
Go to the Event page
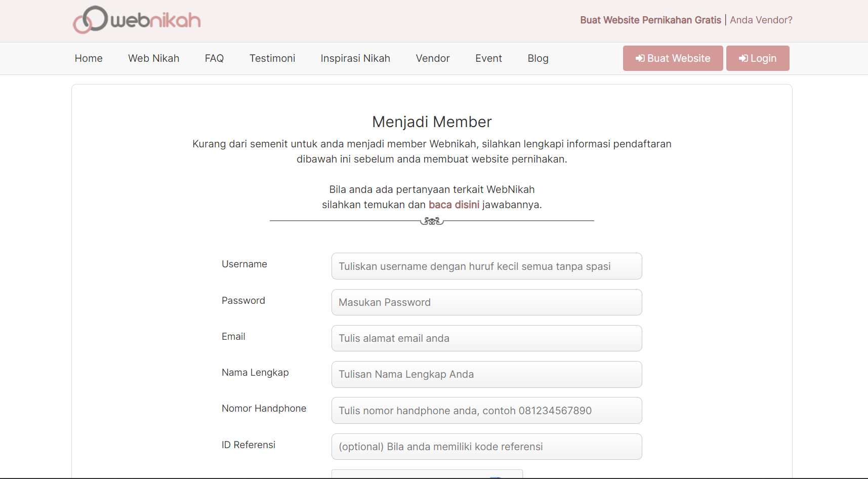click(488, 58)
